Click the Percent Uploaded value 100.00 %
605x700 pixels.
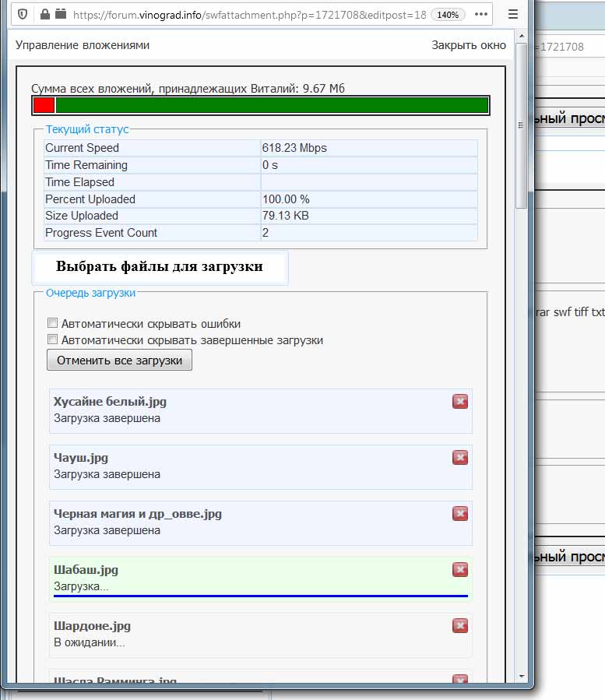coord(286,199)
